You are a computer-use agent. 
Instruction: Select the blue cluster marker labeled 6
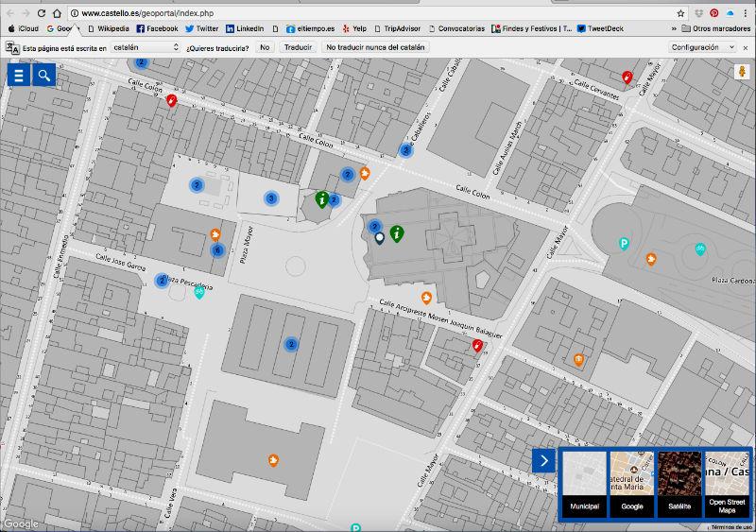point(217,250)
